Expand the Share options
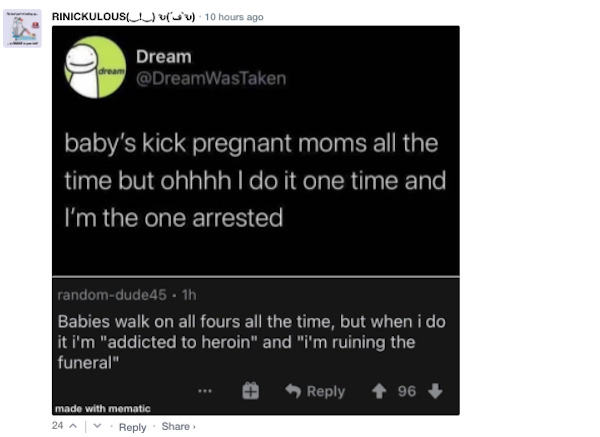This screenshot has width=600, height=437. tap(176, 427)
